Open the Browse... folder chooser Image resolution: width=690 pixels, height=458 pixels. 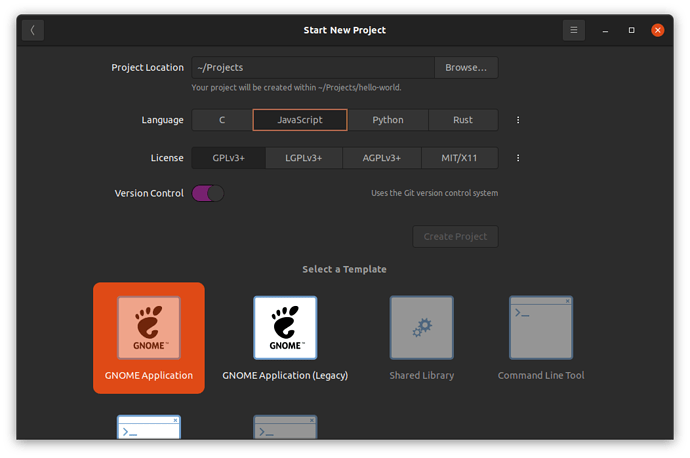466,67
